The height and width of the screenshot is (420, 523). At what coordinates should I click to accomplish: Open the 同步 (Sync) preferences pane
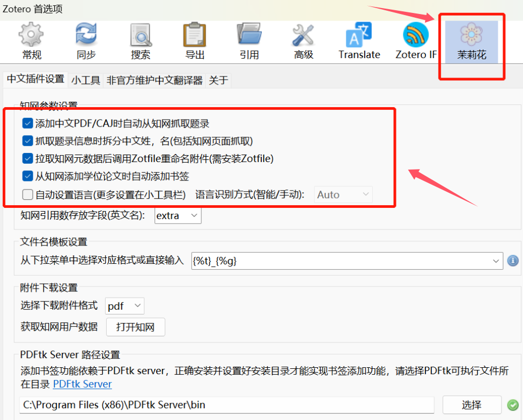tap(86, 41)
